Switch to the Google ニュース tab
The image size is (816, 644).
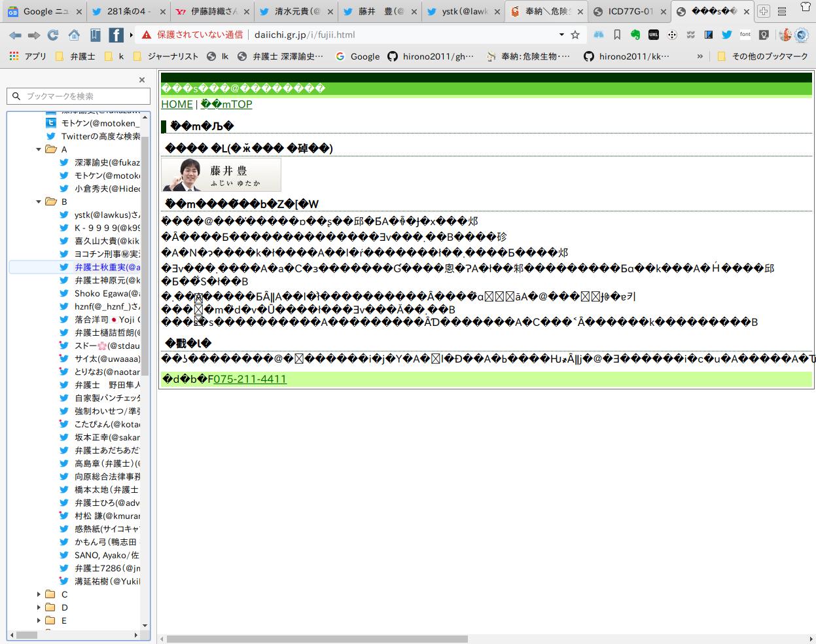point(45,11)
